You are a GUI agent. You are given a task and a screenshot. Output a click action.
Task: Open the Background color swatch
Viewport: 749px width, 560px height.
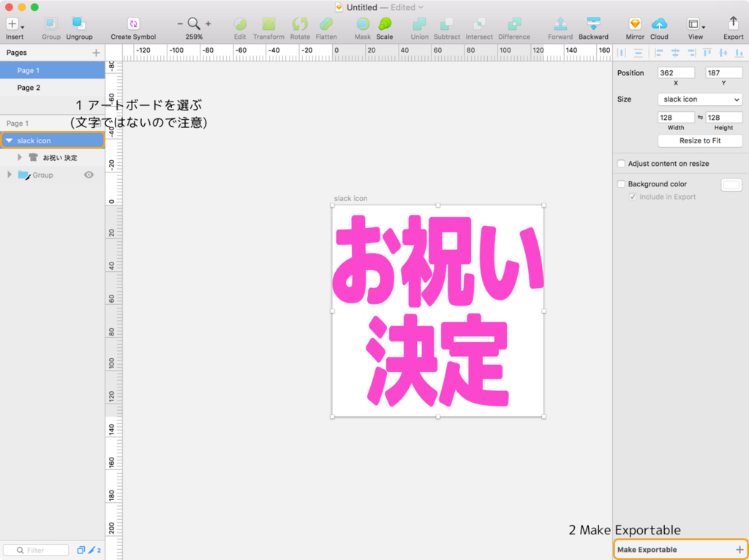click(731, 184)
